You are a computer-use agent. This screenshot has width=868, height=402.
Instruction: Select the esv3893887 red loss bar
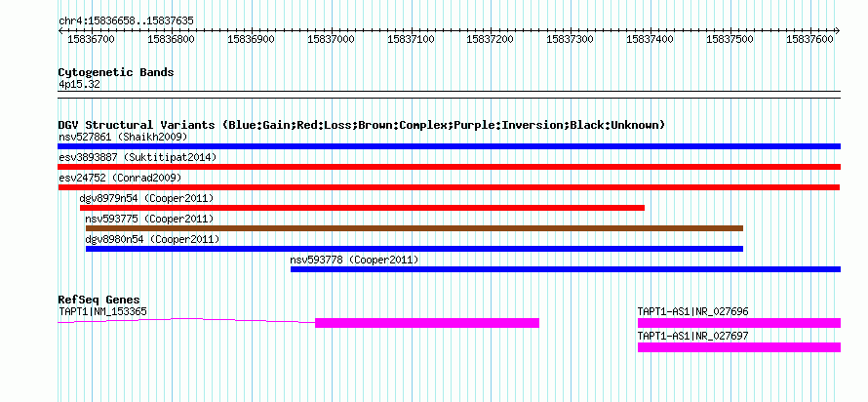coord(449,167)
